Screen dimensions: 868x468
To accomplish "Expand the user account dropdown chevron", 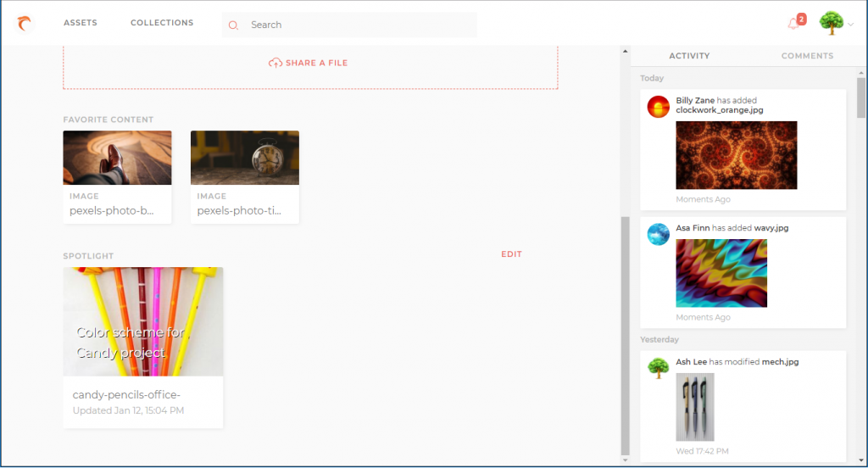I will 851,25.
